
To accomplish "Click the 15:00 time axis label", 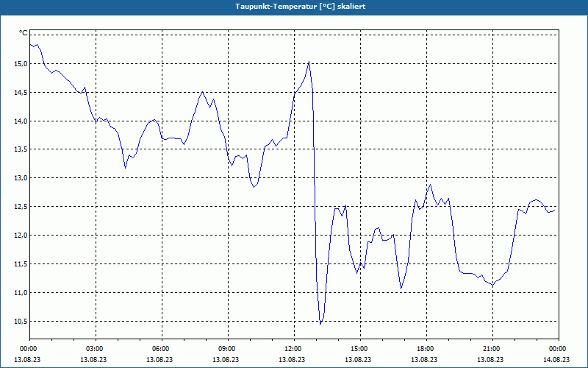I will [x=360, y=349].
